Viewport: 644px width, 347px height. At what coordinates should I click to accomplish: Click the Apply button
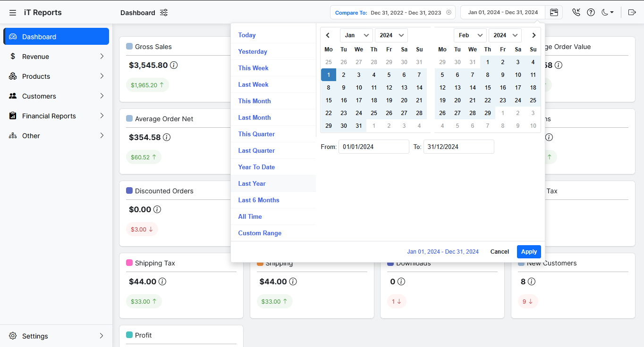coord(529,252)
